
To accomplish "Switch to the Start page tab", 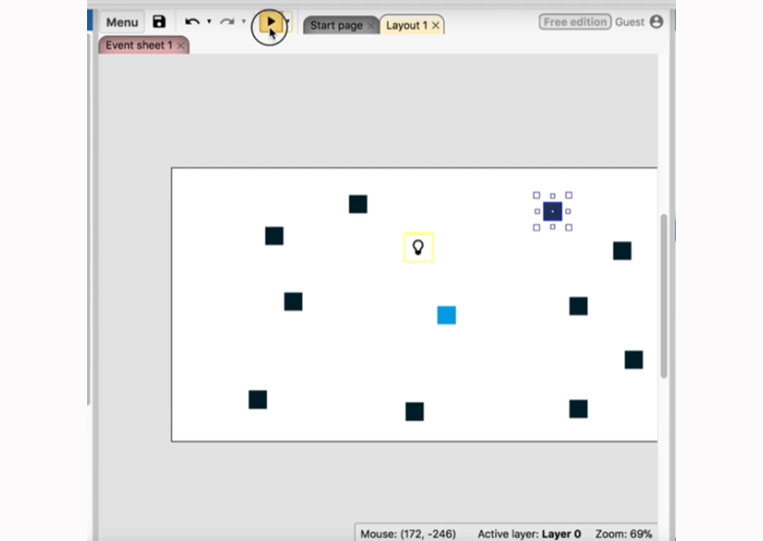I will click(x=336, y=25).
